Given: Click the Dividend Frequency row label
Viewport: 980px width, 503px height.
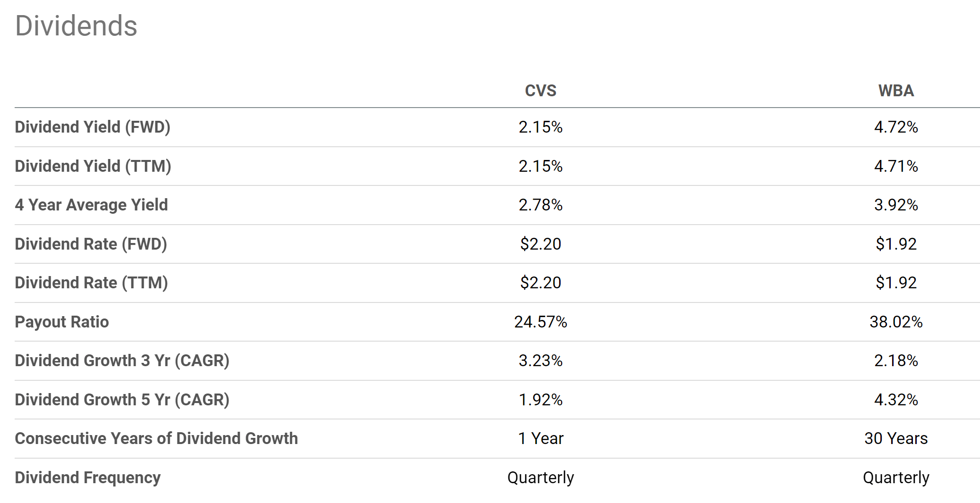Looking at the screenshot, I should [87, 478].
